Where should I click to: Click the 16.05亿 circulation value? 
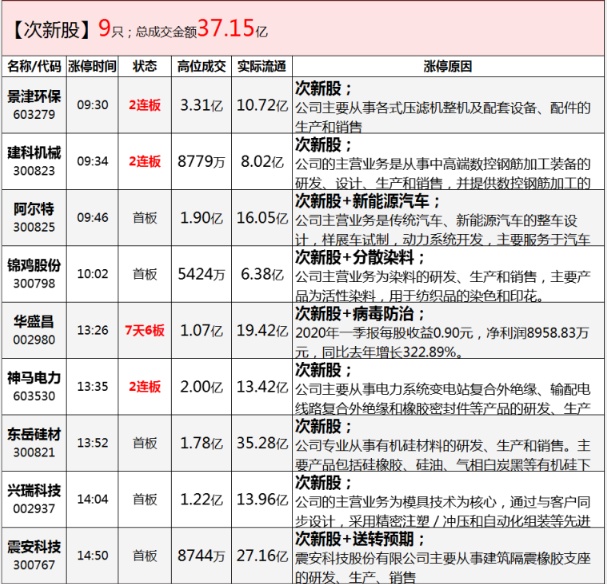click(262, 218)
